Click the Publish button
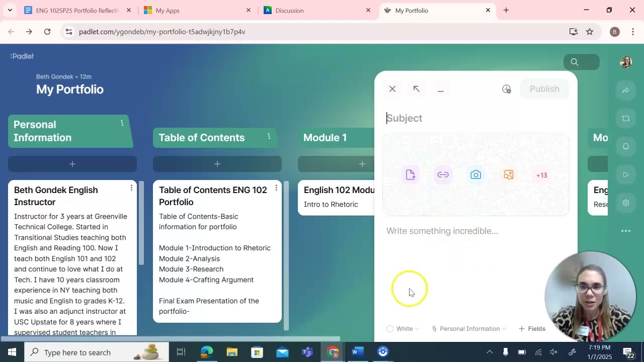Screen dimensions: 644x362 tap(544, 89)
